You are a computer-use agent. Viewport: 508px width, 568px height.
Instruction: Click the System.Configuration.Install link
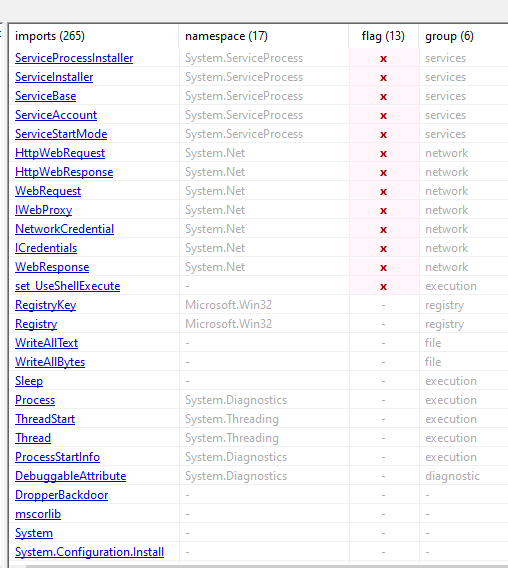(x=89, y=552)
